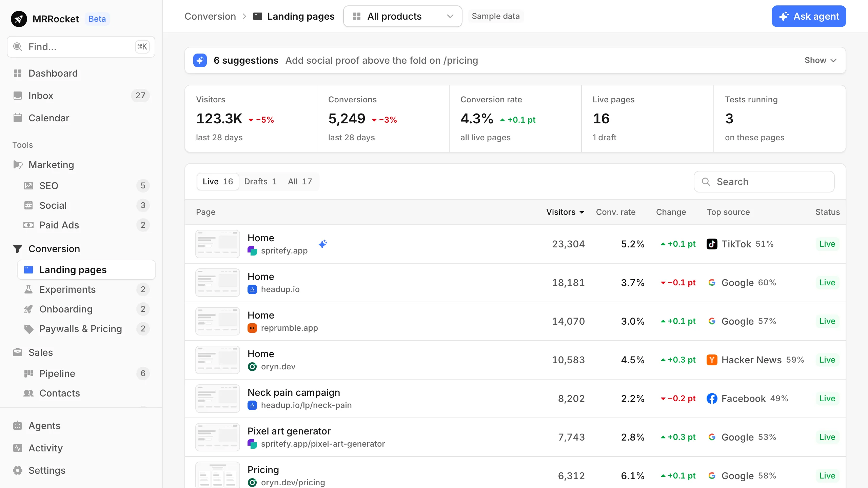
Task: Open the Calendar page
Action: point(81,118)
